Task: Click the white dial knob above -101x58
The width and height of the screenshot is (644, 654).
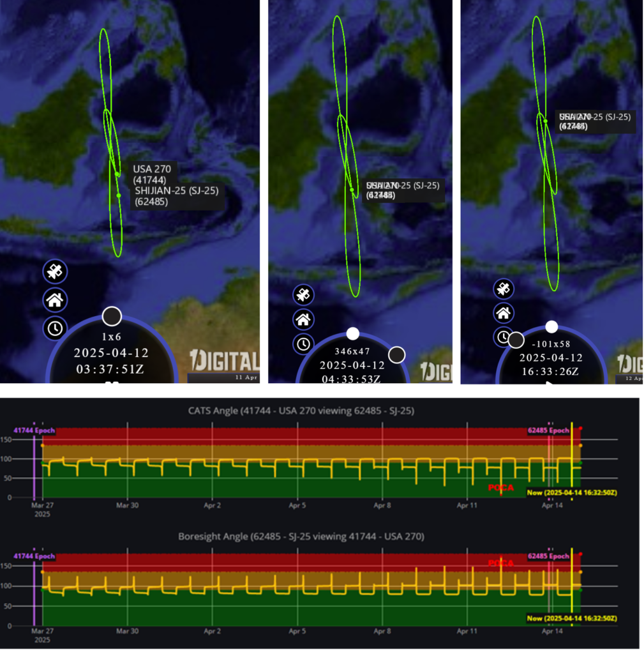Action: (x=551, y=327)
